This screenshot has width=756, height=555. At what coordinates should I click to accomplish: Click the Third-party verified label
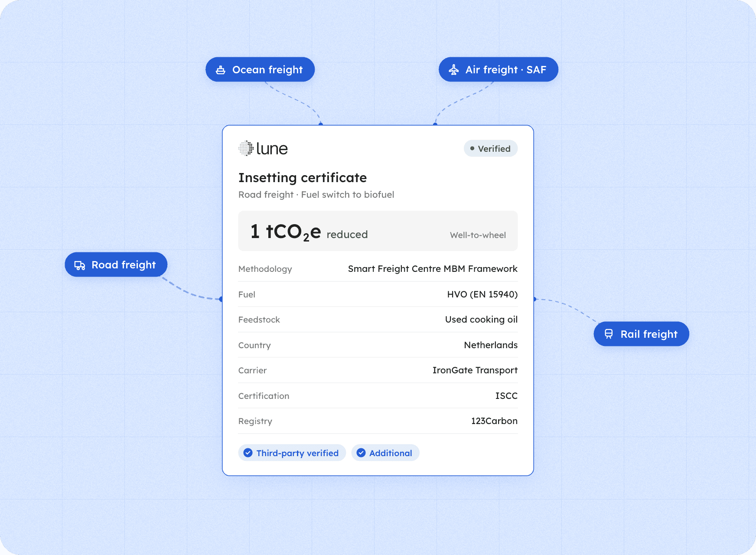point(297,453)
